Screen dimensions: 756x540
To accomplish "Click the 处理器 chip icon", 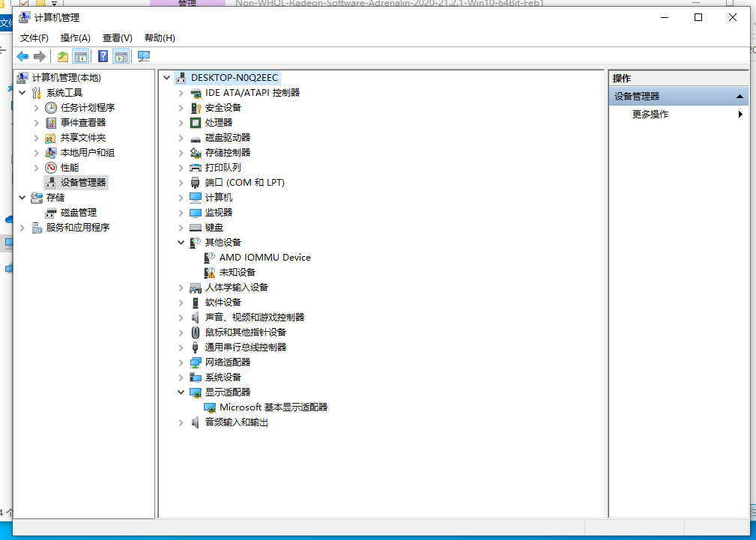I will click(196, 123).
